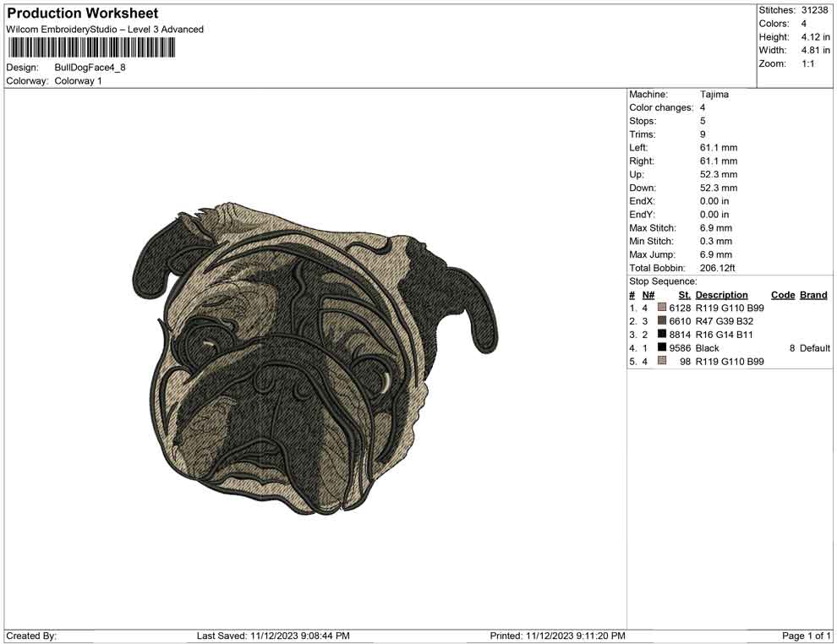Click the 'Stop Sequence:' label
Viewport: 837px width, 644px height.
(663, 281)
